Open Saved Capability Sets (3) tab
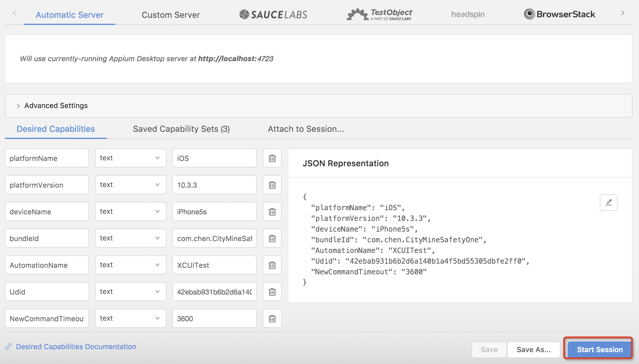The height and width of the screenshot is (364, 639). coord(181,129)
